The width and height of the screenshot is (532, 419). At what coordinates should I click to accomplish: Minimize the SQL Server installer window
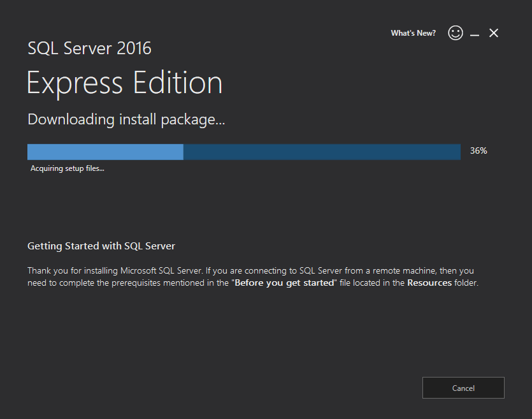pyautogui.click(x=475, y=35)
